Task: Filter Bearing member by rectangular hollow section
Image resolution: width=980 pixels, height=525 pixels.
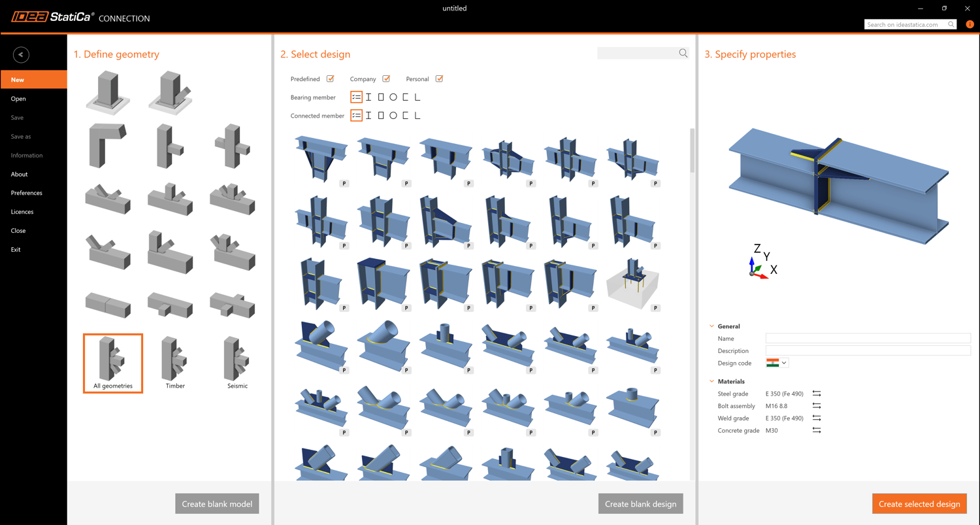Action: point(381,97)
